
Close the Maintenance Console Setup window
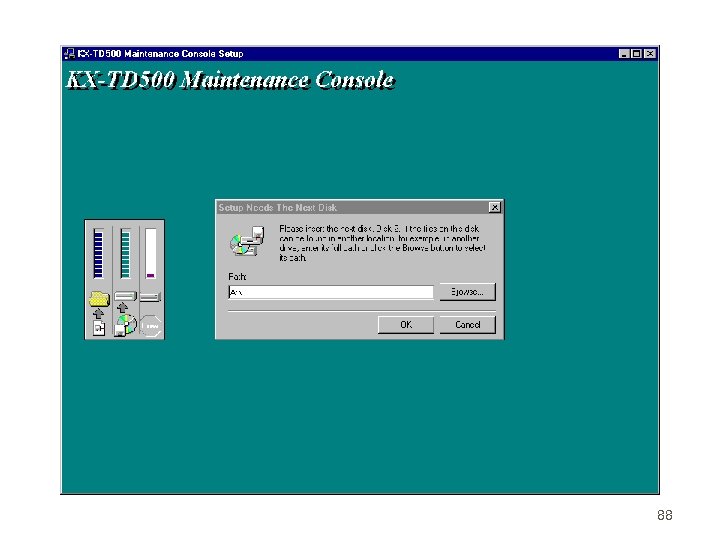650,54
